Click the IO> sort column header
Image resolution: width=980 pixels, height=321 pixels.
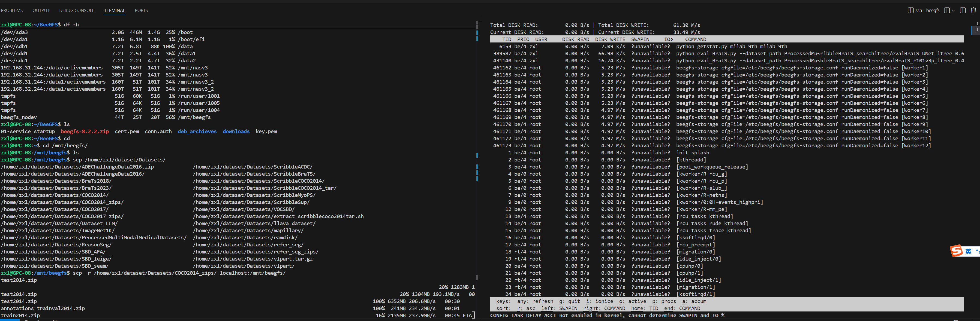click(x=668, y=39)
